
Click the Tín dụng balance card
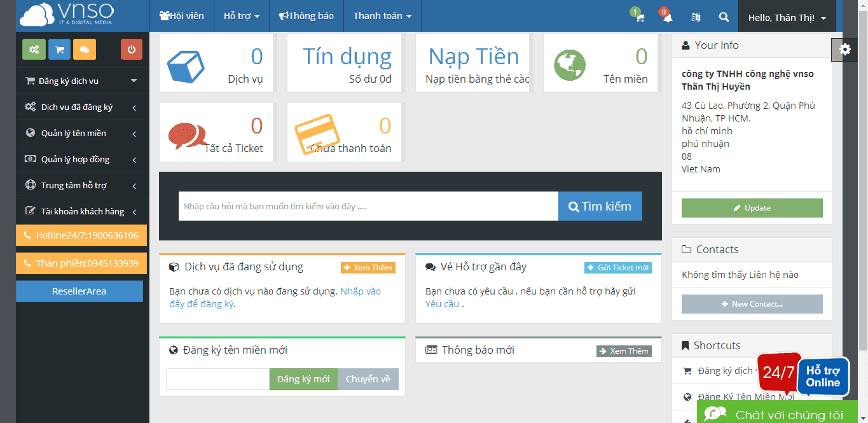tap(345, 63)
